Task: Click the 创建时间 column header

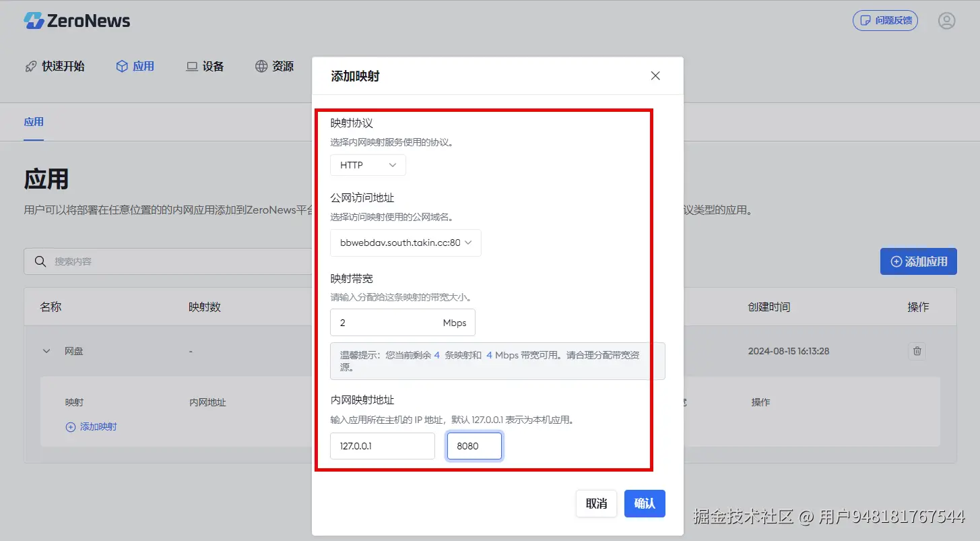Action: (x=769, y=307)
